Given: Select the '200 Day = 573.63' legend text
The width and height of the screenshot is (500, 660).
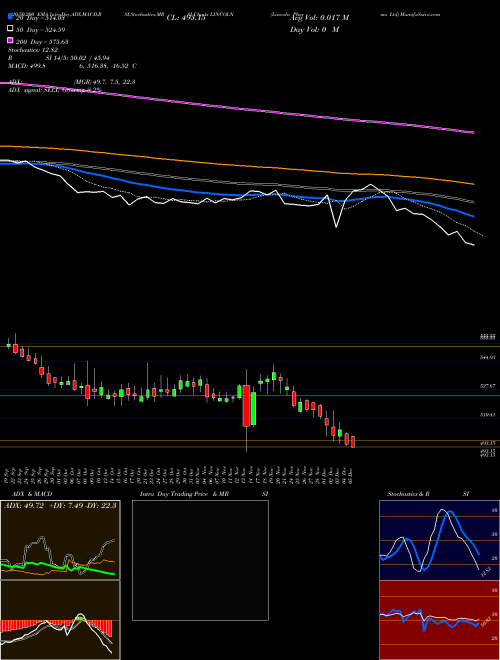Looking at the screenshot, I should click(42, 42).
